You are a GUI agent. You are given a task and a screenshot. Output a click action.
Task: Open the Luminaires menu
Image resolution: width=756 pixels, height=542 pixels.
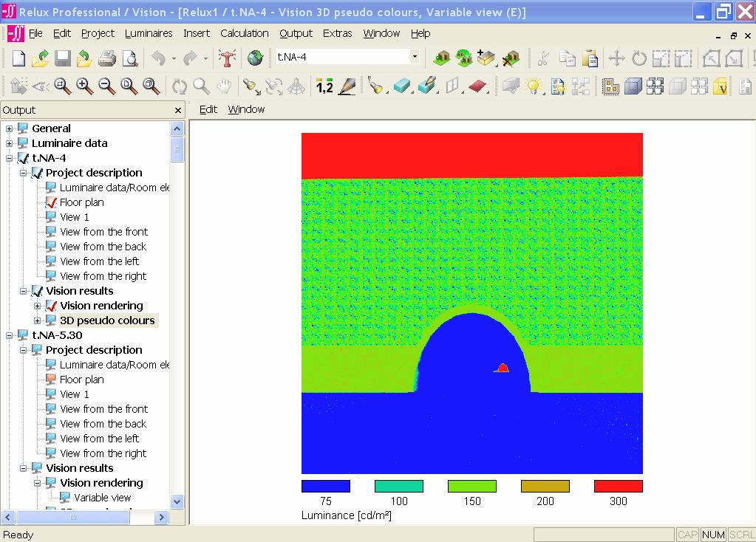[x=149, y=33]
